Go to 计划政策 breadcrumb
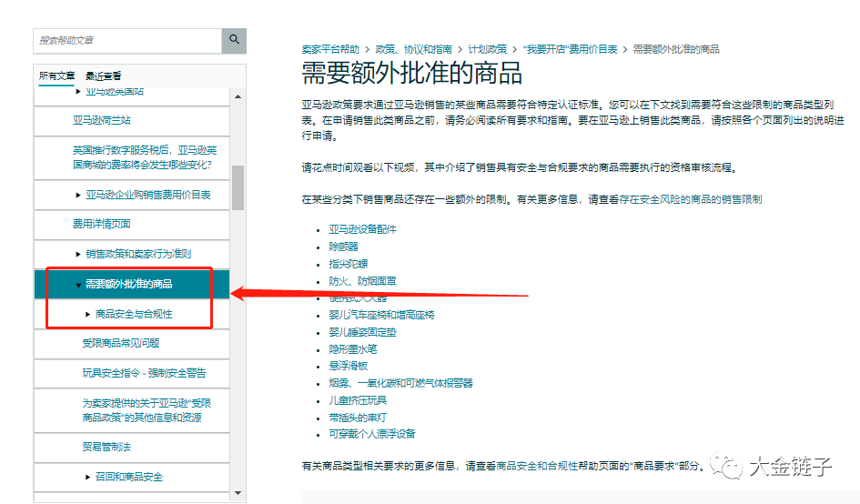The image size is (860, 504). 488,49
